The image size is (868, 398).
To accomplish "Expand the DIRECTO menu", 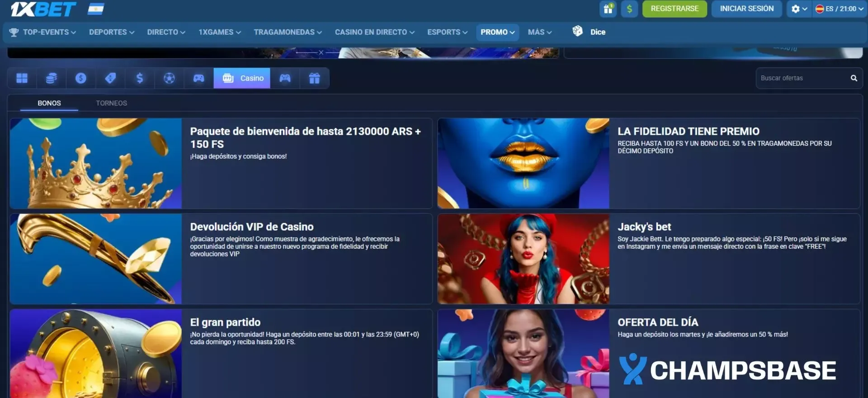I will (x=166, y=32).
